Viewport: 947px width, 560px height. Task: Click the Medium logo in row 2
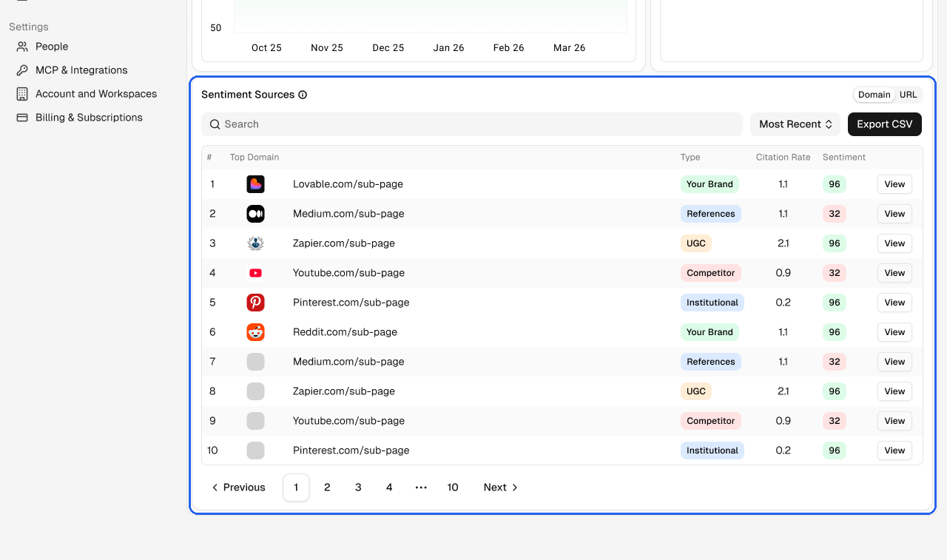coord(255,214)
